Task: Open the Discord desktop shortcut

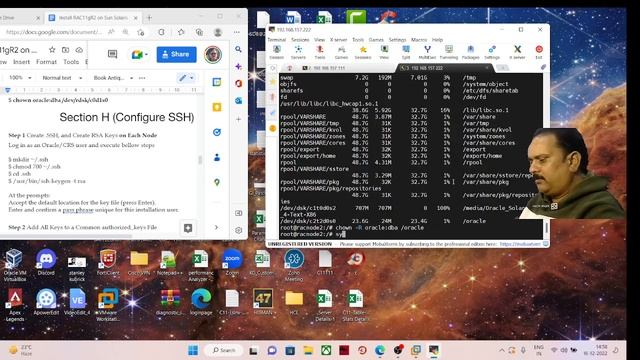Action: [x=46, y=263]
